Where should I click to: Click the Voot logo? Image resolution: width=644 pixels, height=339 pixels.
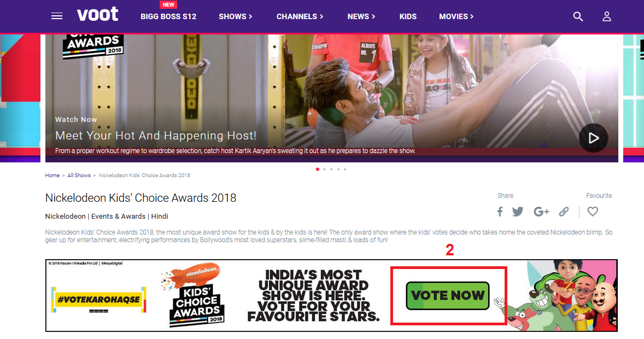pos(98,14)
